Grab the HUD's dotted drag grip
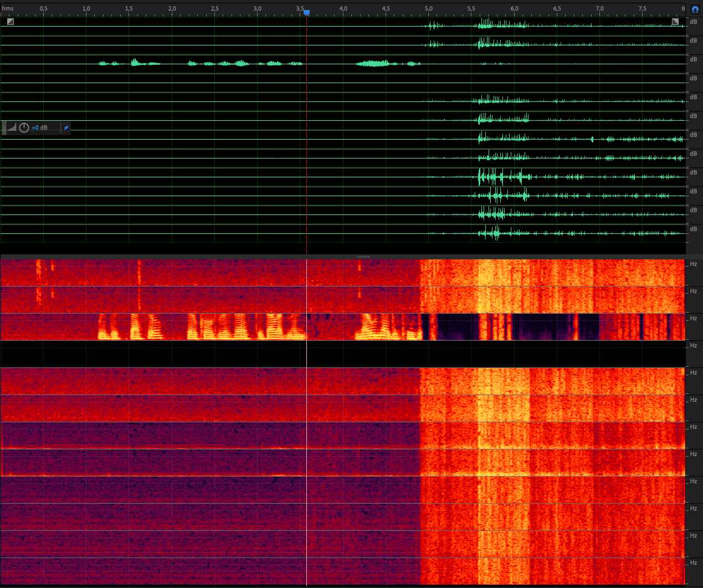The width and height of the screenshot is (703, 588). (x=4, y=128)
